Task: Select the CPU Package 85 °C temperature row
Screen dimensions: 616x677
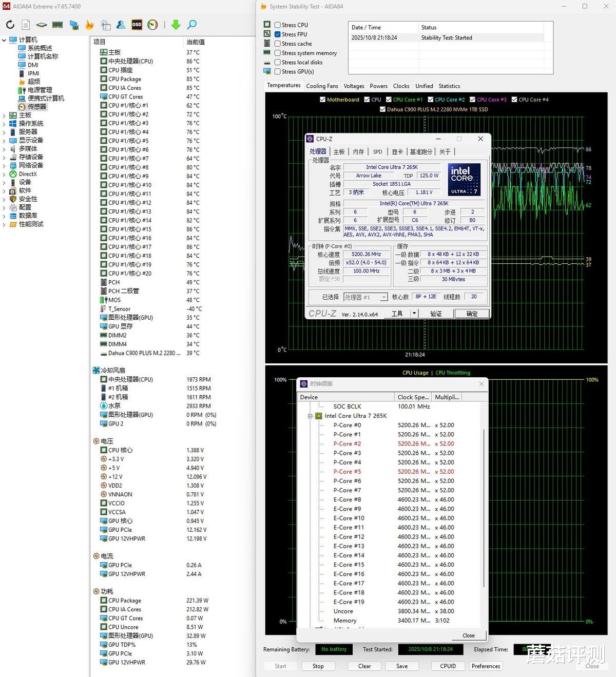Action: pos(172,79)
